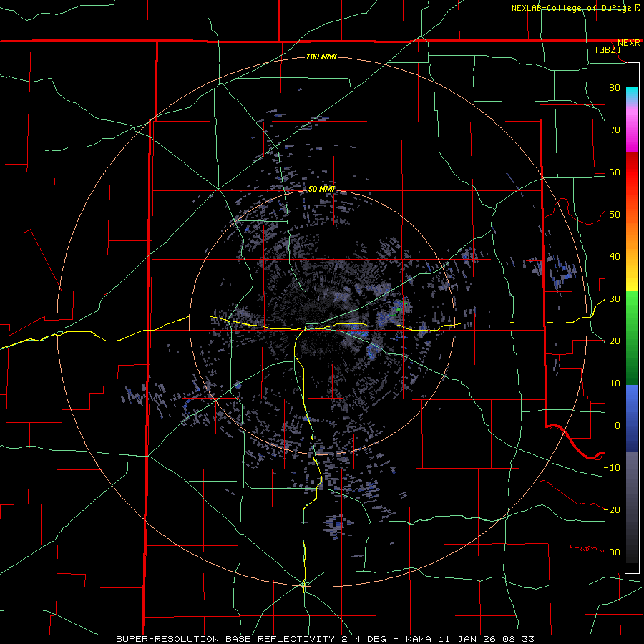This screenshot has width=644, height=644.
Task: Click the 60 value on dBZ scale
Action: 615,172
